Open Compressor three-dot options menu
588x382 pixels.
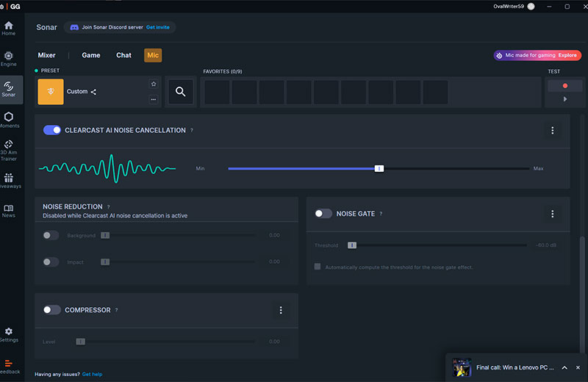tap(281, 310)
